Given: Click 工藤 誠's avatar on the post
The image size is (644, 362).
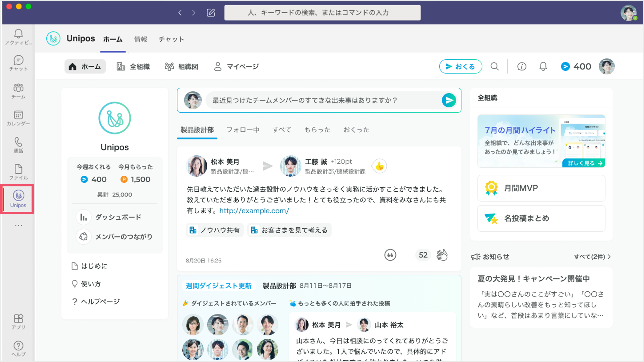Looking at the screenshot, I should pos(290,166).
